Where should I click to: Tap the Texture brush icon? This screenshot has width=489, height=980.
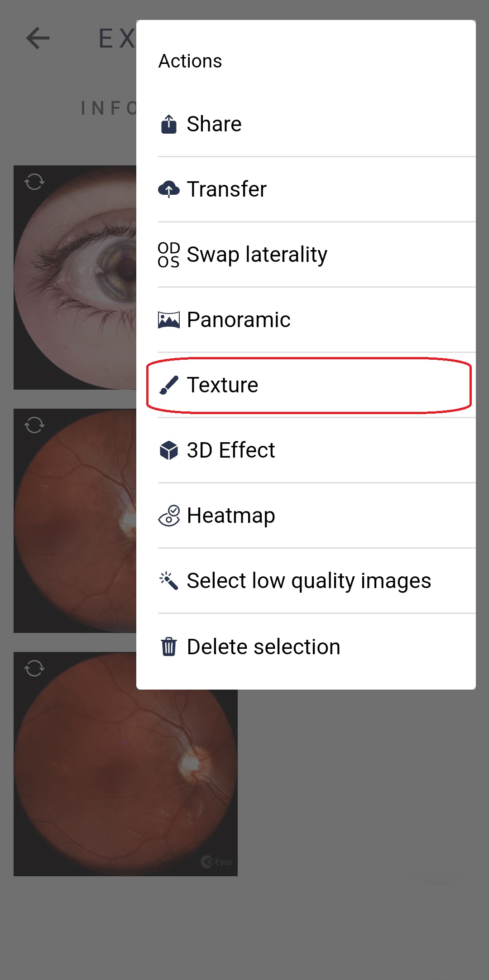pos(169,385)
